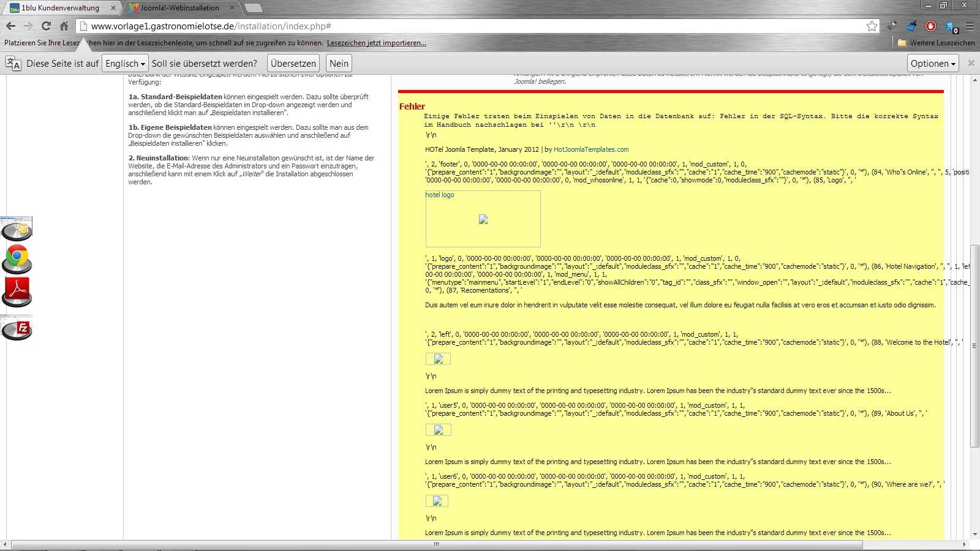The image size is (980, 551).
Task: Click the vertical page scrollbar thumb
Action: pyautogui.click(x=974, y=346)
